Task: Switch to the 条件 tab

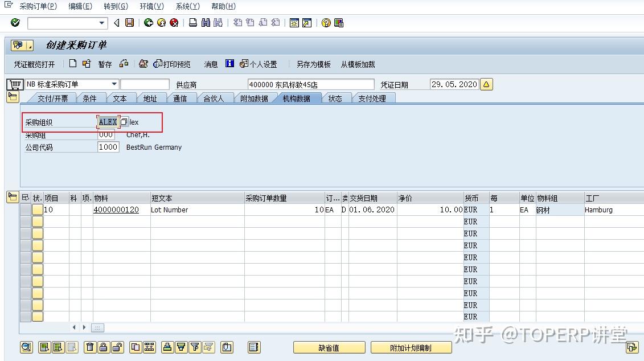Action: [x=91, y=97]
